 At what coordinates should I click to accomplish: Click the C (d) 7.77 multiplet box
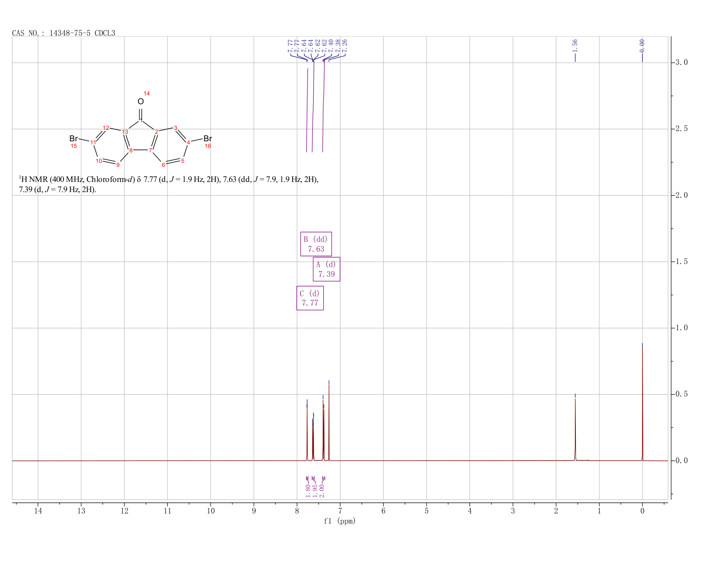pyautogui.click(x=310, y=298)
